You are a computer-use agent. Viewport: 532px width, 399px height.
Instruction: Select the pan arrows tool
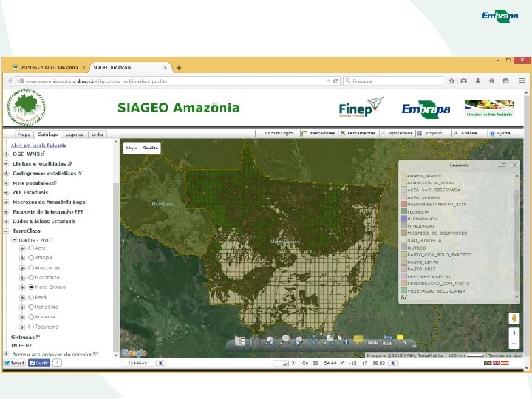click(314, 341)
